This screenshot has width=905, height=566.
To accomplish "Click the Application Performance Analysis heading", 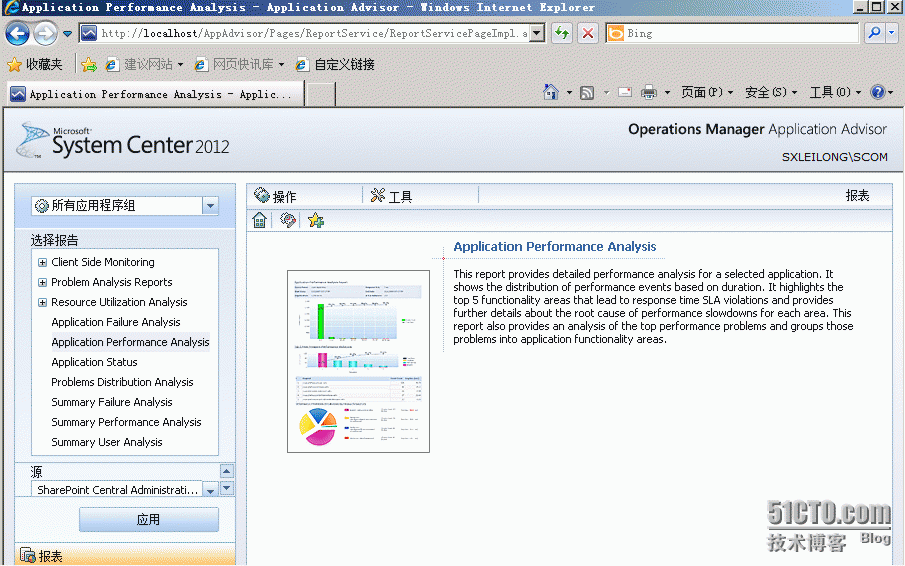I will 555,246.
